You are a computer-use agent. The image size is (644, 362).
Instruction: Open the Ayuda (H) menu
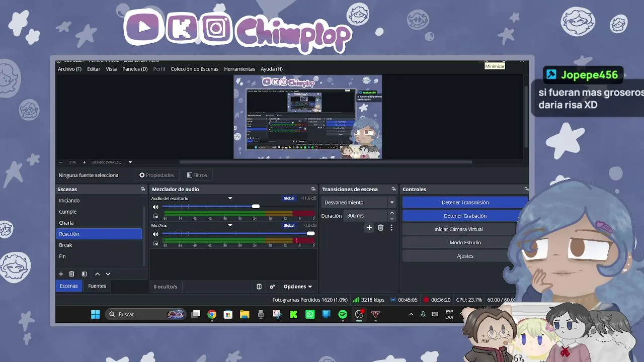coord(271,69)
